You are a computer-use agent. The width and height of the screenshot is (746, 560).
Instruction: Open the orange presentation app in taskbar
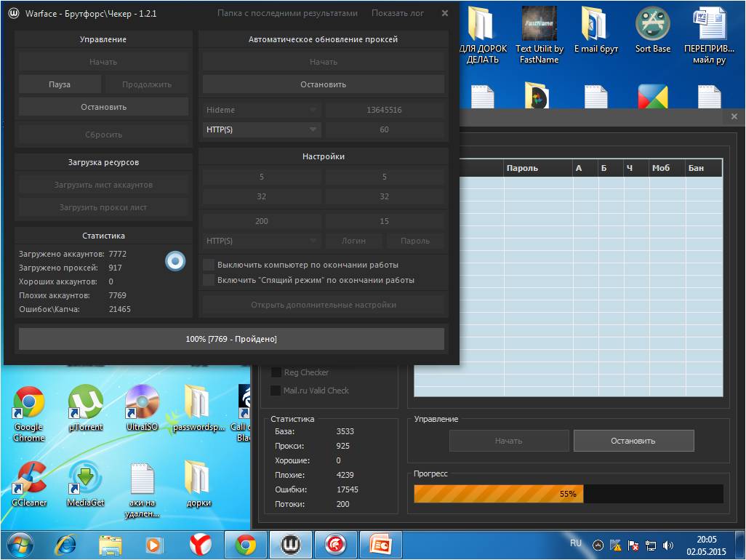click(380, 545)
